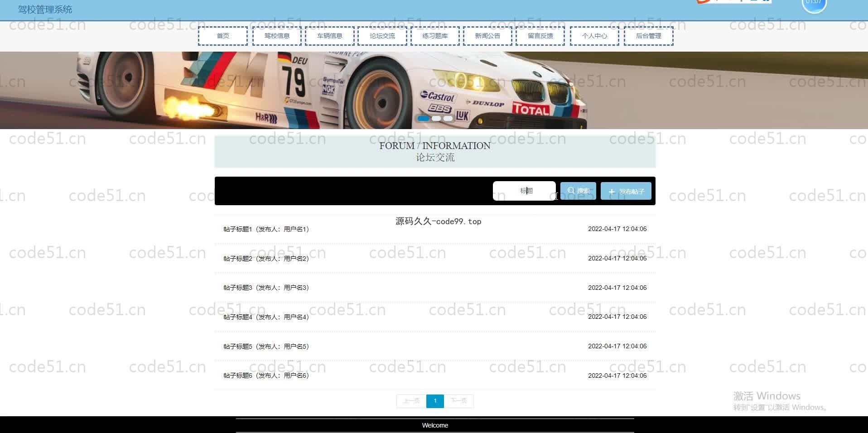The width and height of the screenshot is (868, 433).
Task: Open the 留言反馈 page
Action: pyautogui.click(x=540, y=36)
